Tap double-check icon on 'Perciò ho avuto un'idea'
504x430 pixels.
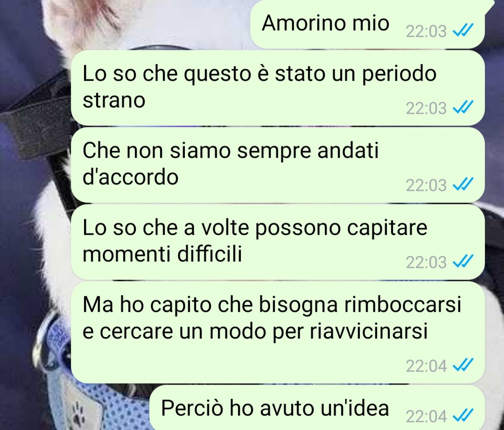[x=463, y=415]
